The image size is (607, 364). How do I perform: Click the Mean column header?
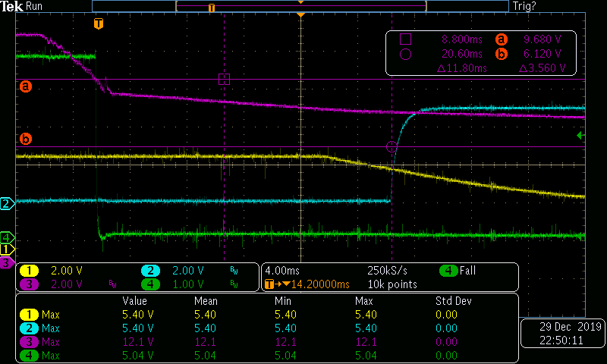(206, 301)
